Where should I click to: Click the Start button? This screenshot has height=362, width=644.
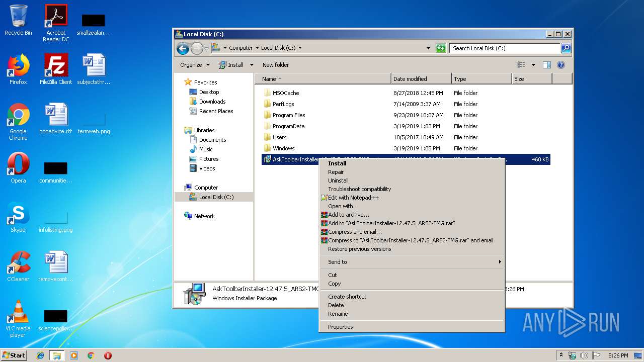pos(14,355)
